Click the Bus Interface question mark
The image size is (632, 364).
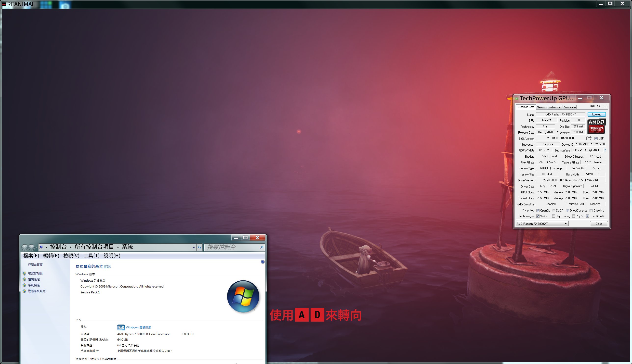(x=605, y=150)
